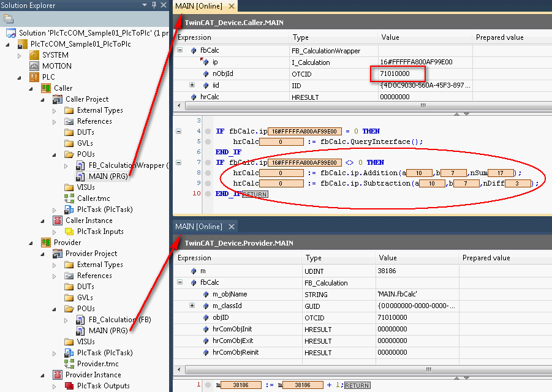This screenshot has height=392, width=552.
Task: Collapse fbCalc row in Provider watch
Action: 180,282
